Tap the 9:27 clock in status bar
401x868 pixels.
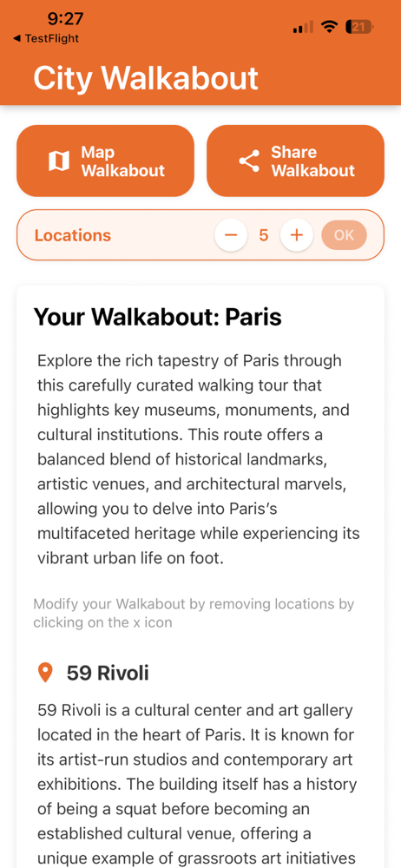(65, 19)
